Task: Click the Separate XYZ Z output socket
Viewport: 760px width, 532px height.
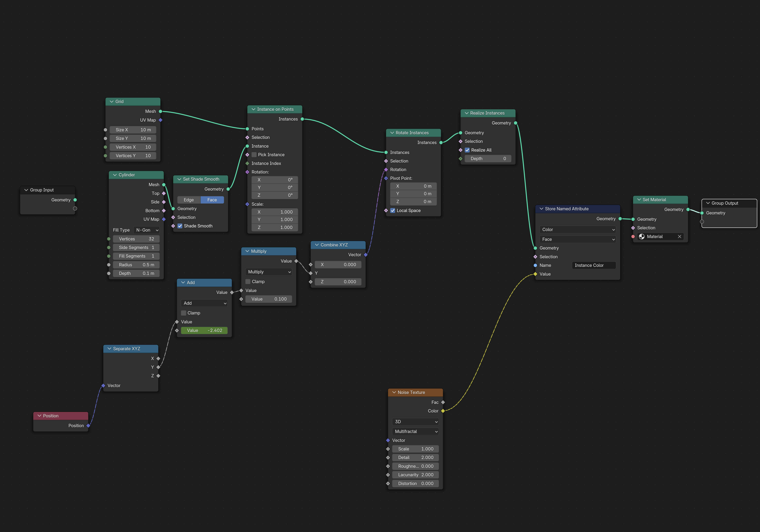Action: coord(158,376)
